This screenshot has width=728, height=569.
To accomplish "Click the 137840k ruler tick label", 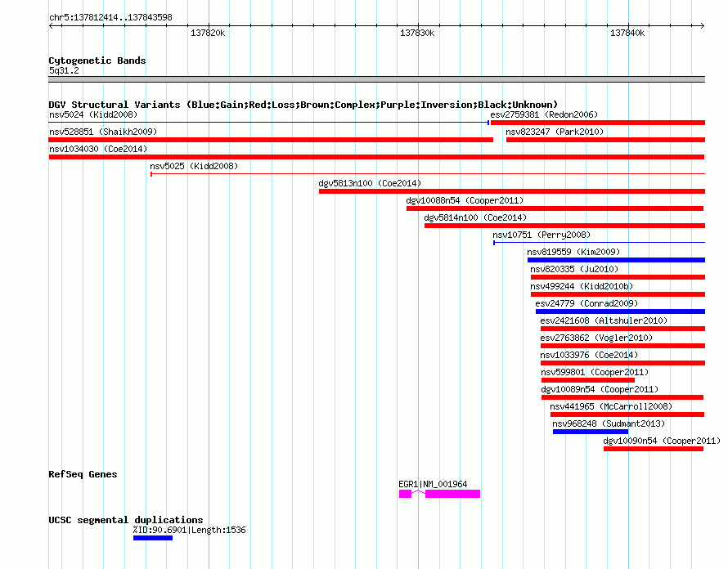I will [627, 33].
